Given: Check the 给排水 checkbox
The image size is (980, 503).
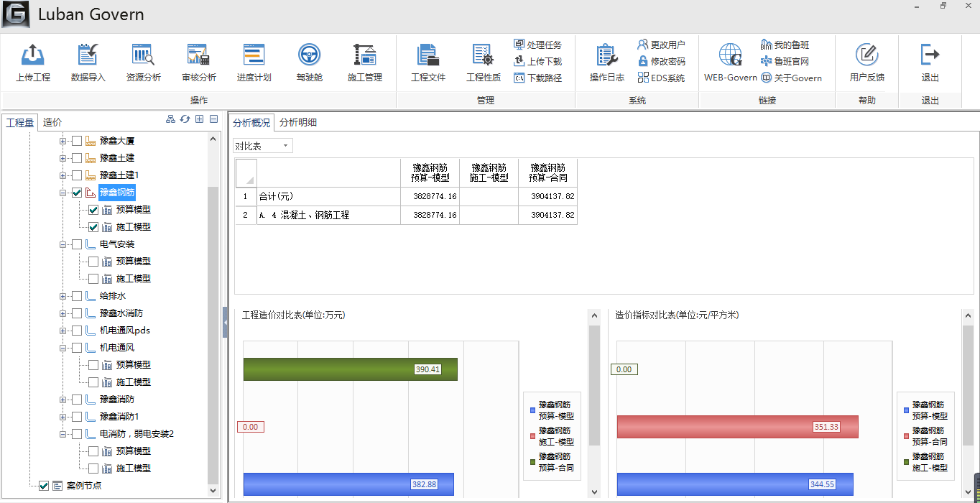Looking at the screenshot, I should [x=77, y=296].
